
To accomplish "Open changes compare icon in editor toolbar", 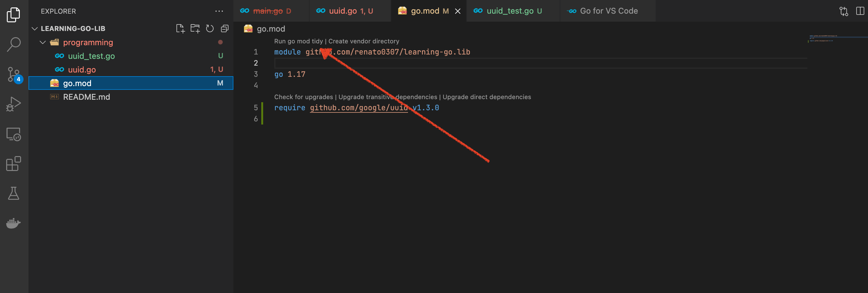I will (x=844, y=11).
